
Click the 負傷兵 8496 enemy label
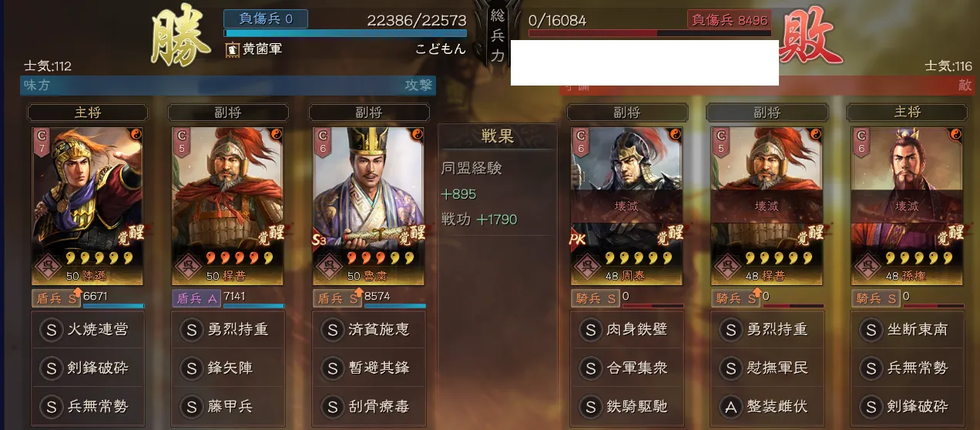[x=730, y=20]
